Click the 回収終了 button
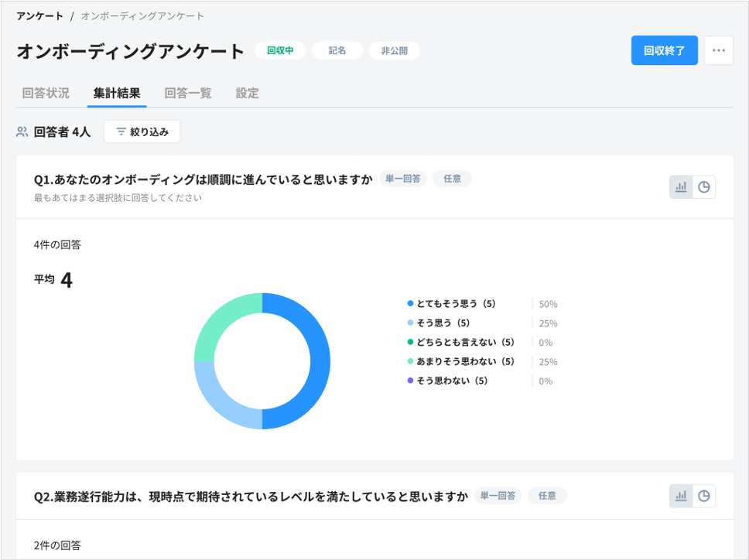This screenshot has width=749, height=560. [x=664, y=49]
